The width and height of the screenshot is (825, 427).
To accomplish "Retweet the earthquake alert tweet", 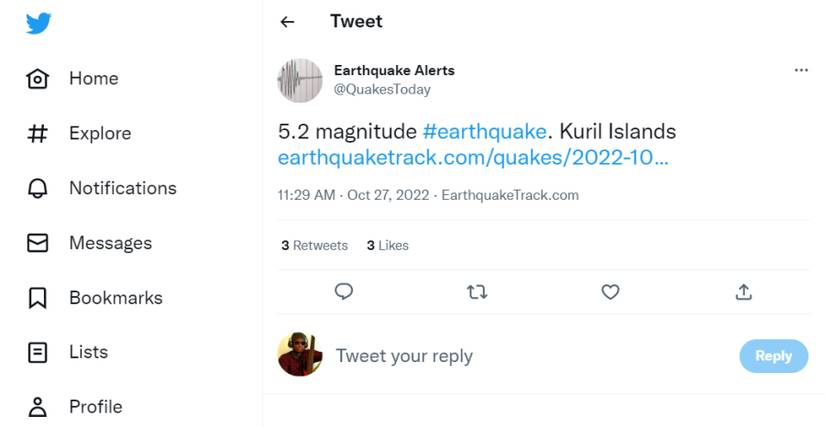I will click(x=477, y=292).
